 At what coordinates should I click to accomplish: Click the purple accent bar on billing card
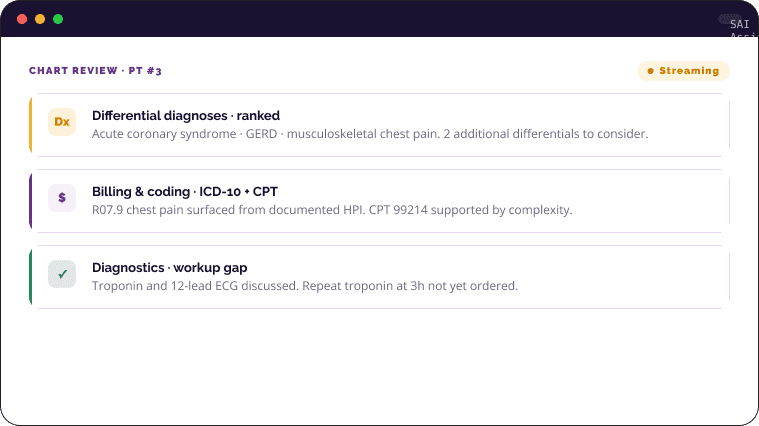pos(30,201)
